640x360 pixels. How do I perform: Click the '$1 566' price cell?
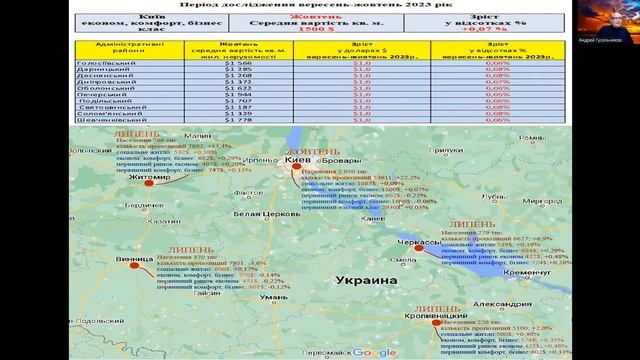coord(238,63)
